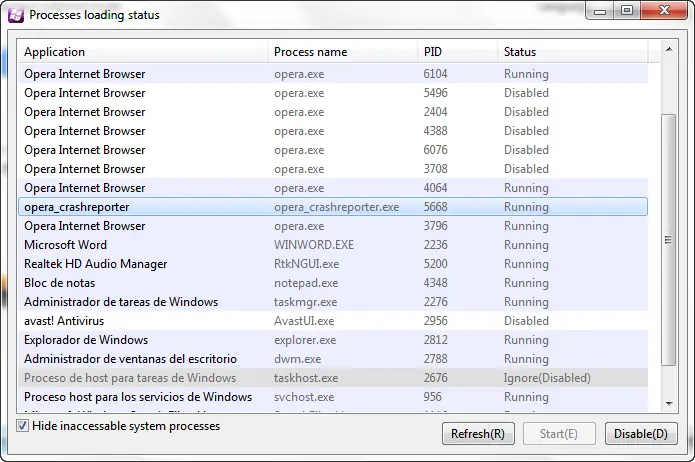This screenshot has height=462, width=695.
Task: Click Disabled status of AvastUI.exe
Action: 526,321
